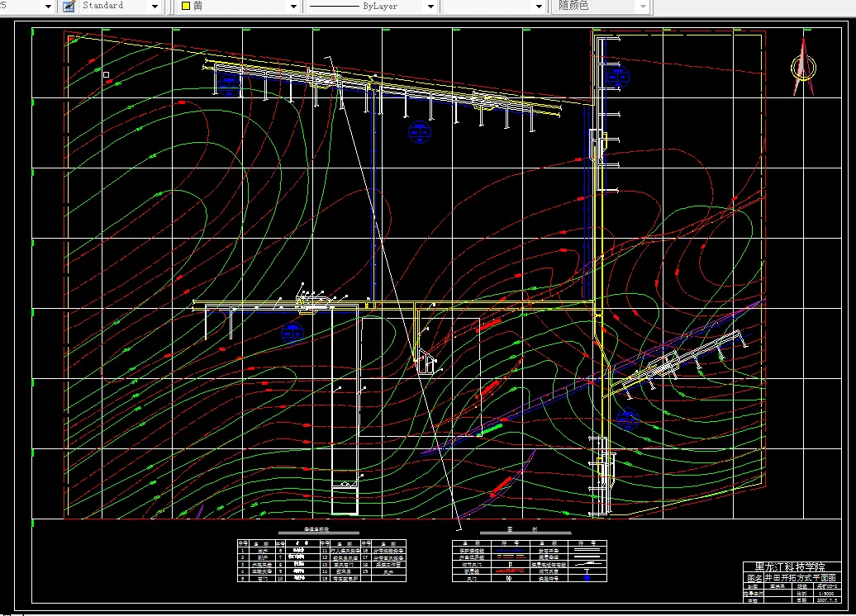This screenshot has width=856, height=616.
Task: Select the north arrow compass symbol
Action: pos(803,67)
